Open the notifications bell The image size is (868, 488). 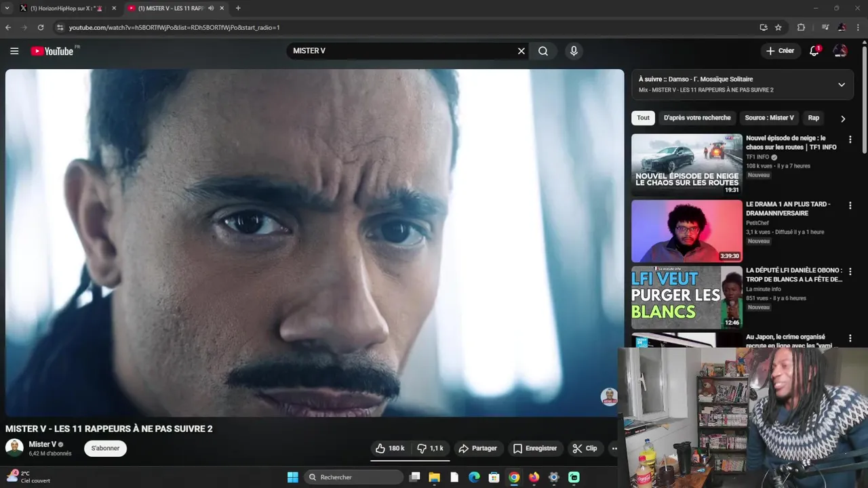[815, 51]
